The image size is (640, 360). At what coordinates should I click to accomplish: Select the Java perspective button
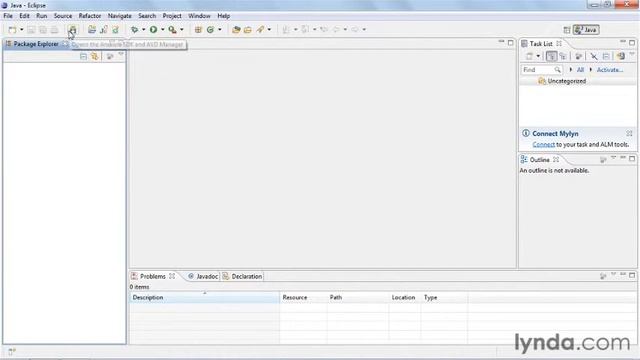(586, 30)
